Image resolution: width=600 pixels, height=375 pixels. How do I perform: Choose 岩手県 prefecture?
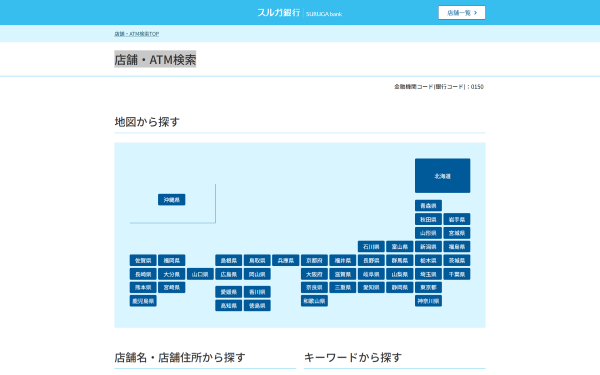[x=457, y=220]
